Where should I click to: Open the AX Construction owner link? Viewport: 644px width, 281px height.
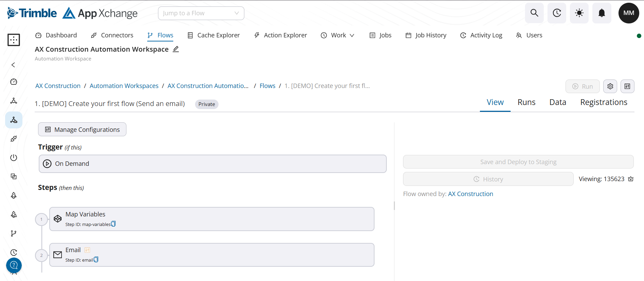click(x=470, y=194)
